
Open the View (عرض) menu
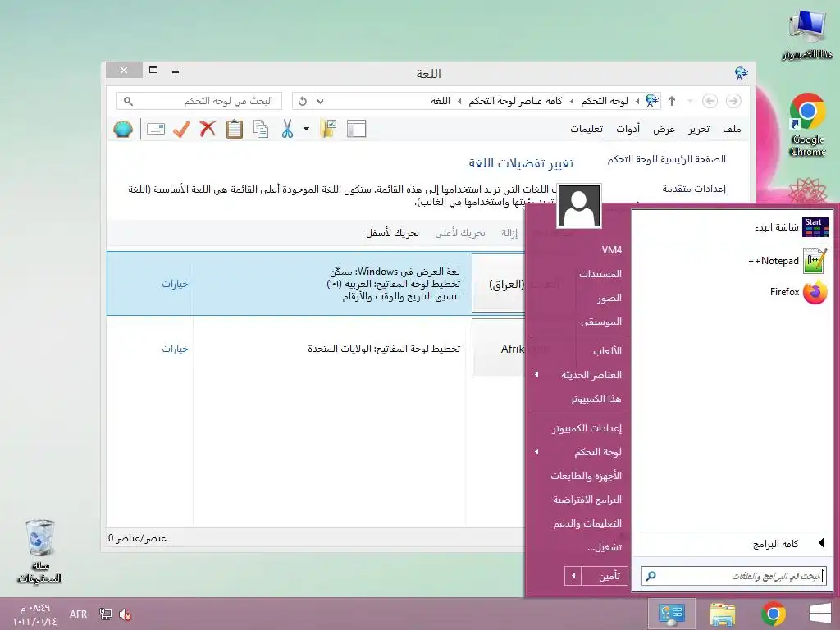point(664,129)
